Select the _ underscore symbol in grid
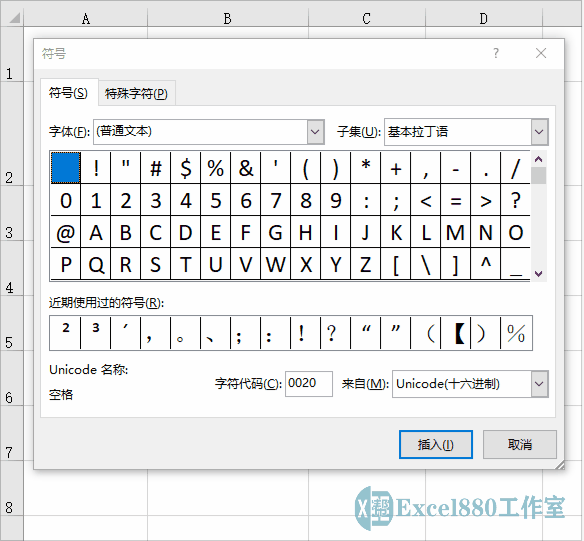 [515, 264]
